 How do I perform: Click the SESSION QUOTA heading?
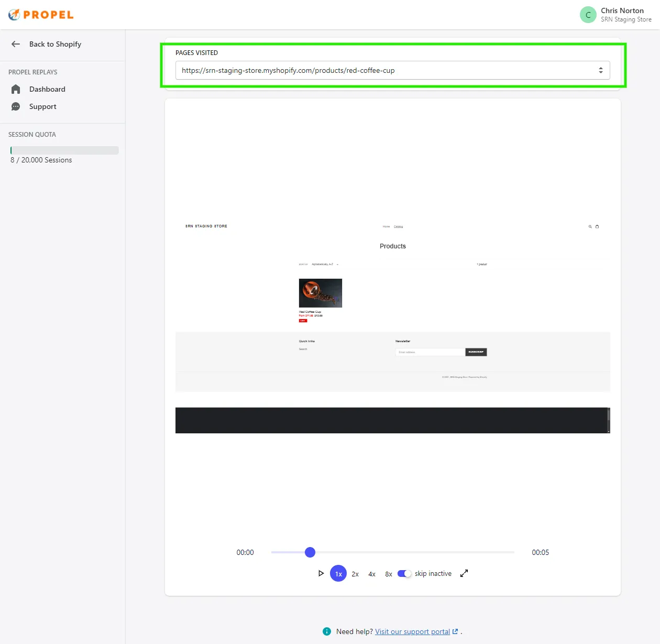pos(32,135)
